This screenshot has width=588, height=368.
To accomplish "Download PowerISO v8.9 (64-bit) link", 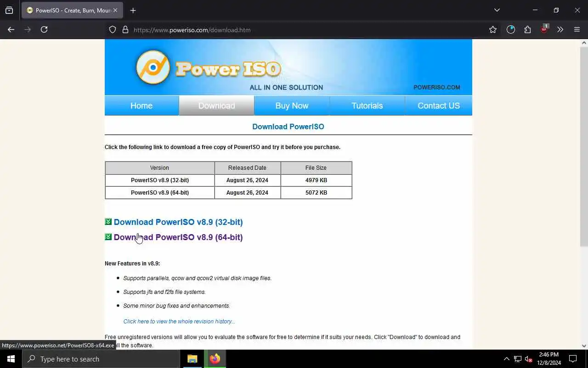I will coord(178,237).
